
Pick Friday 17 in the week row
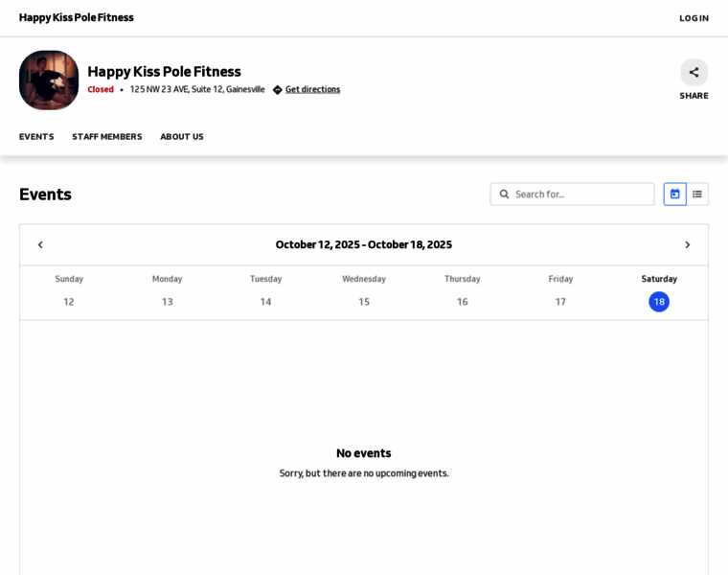[560, 301]
